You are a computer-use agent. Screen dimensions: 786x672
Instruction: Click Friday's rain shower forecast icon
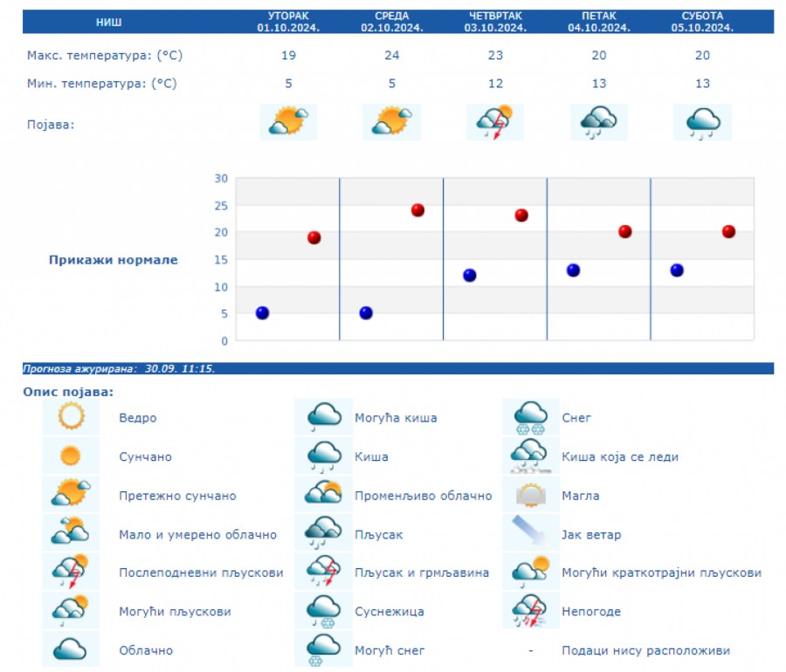tap(598, 121)
